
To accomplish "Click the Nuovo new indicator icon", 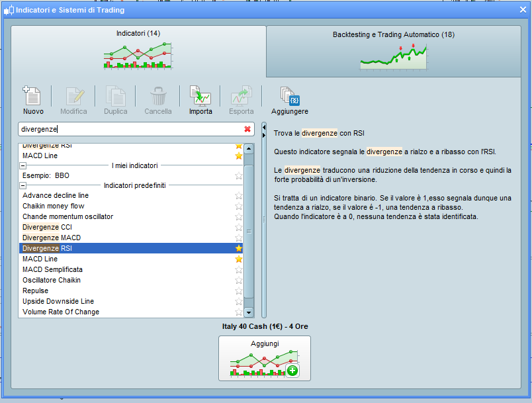I will (32, 96).
